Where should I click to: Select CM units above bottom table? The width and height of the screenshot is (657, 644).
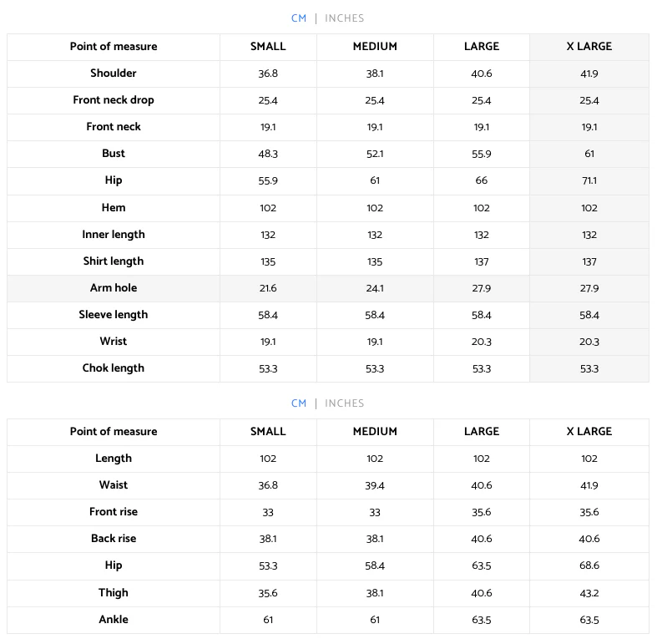tap(299, 403)
